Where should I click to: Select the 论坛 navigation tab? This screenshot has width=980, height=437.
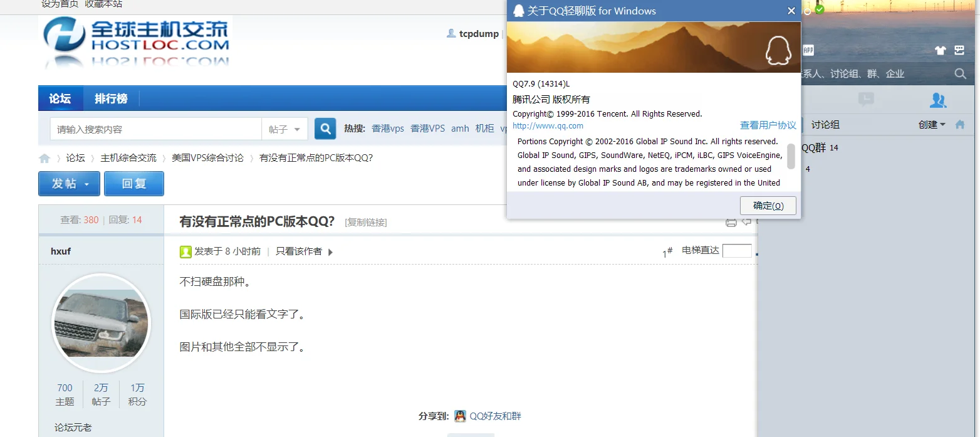pyautogui.click(x=60, y=98)
